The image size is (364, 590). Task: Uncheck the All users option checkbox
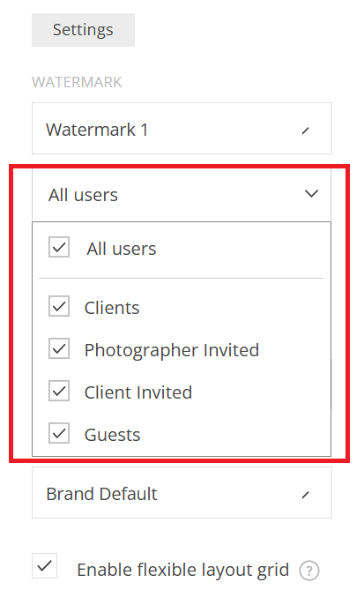point(59,247)
